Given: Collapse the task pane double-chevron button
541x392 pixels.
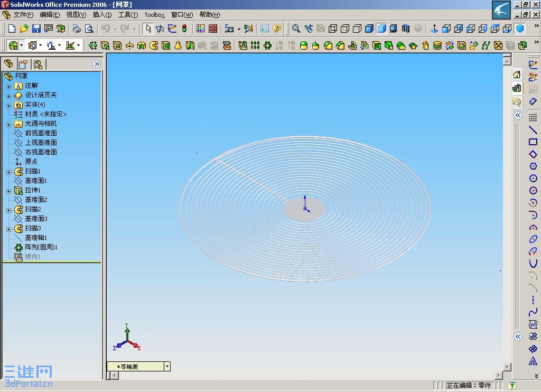Looking at the screenshot, I should [518, 115].
